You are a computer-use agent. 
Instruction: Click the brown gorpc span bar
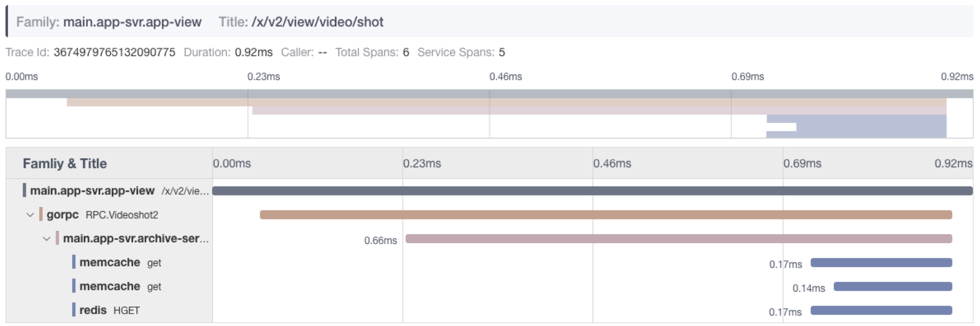(x=606, y=215)
